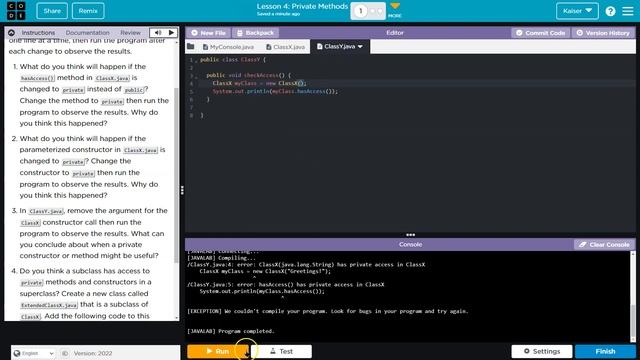Click the editor-console horizontal resize handle
640x360 pixels.
pyautogui.click(x=410, y=235)
